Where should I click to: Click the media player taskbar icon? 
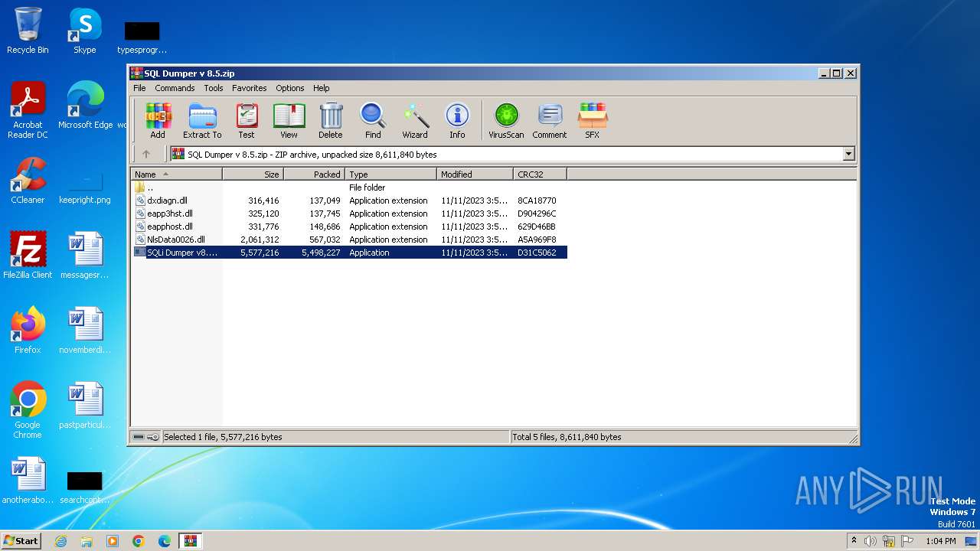click(113, 541)
